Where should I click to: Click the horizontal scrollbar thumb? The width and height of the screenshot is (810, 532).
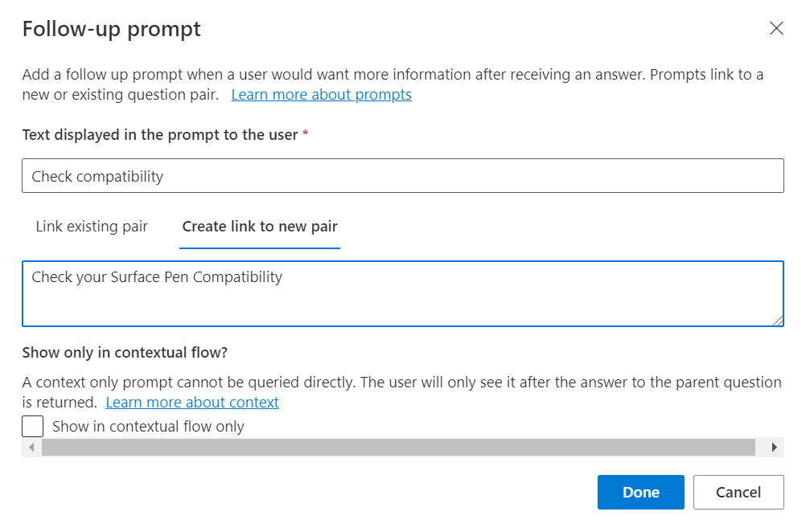398,448
